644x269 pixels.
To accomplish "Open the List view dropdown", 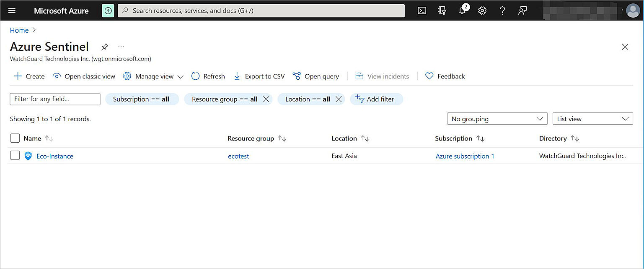I will [x=592, y=118].
